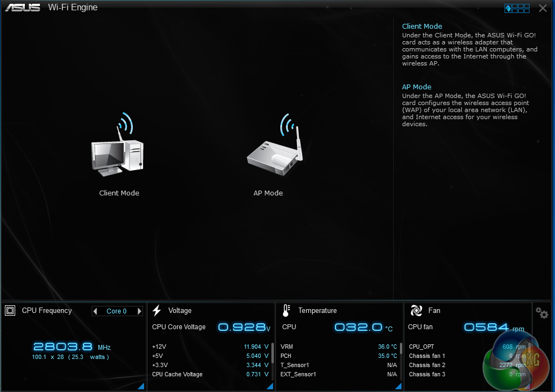
Task: Click the CPU Frequency panel title
Action: click(47, 311)
